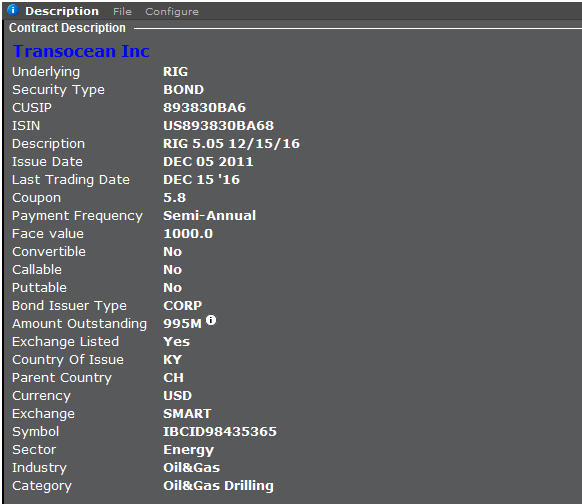Screen dimensions: 582x504
Task: Click the Face value 1000.0 field
Action: (x=188, y=233)
